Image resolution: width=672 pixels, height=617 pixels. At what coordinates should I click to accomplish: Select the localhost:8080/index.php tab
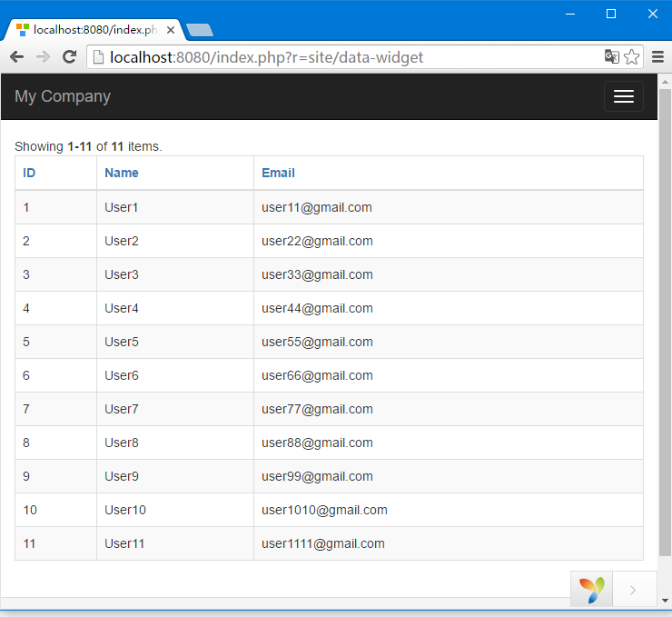pos(94,30)
